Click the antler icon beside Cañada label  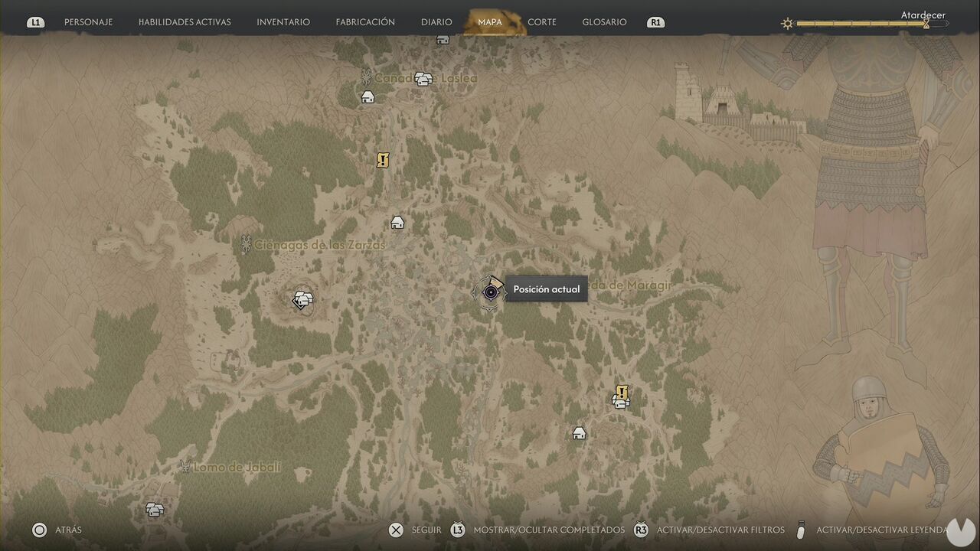[x=366, y=76]
